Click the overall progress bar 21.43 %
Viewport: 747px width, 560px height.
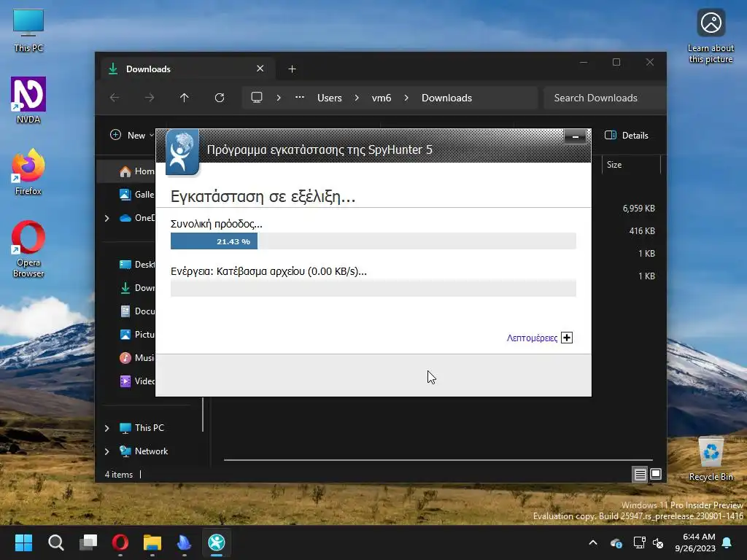373,241
